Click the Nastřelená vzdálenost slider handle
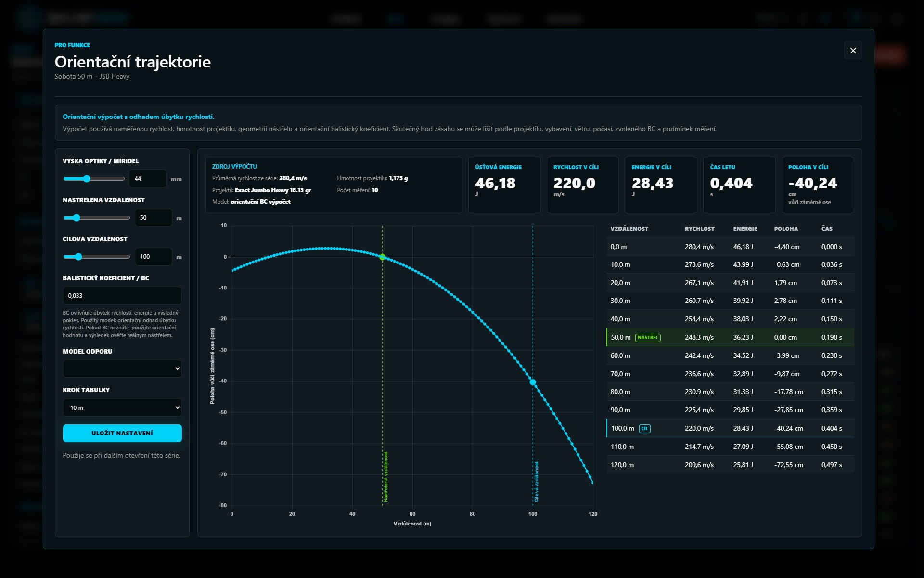Image resolution: width=924 pixels, height=578 pixels. (76, 218)
